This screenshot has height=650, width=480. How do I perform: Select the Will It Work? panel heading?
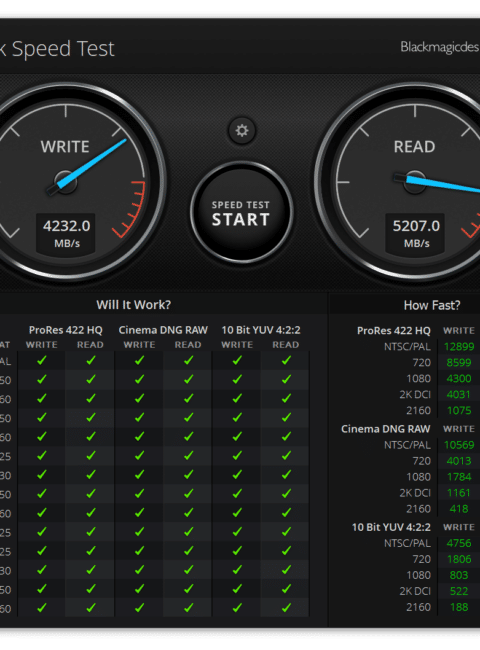click(133, 305)
